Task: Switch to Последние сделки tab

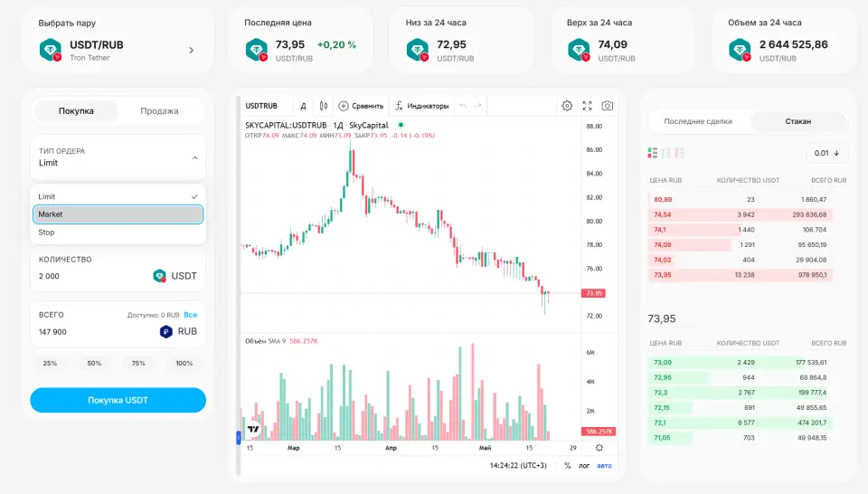Action: coord(698,121)
